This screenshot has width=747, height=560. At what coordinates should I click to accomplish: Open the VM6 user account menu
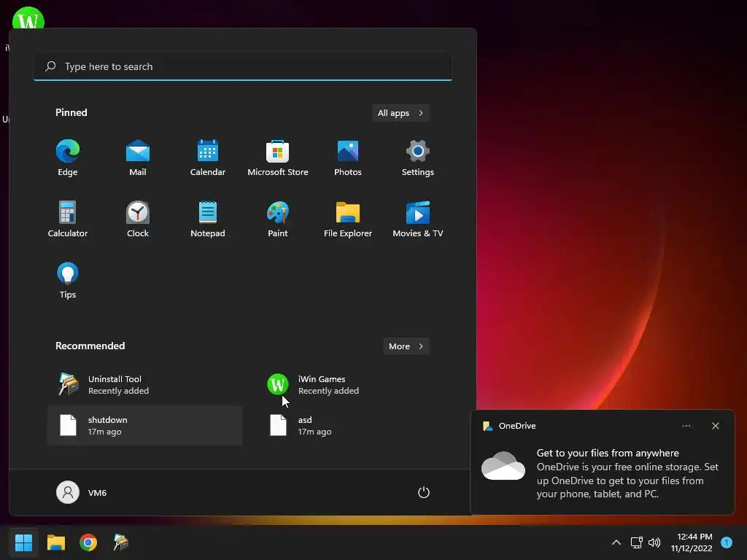(x=82, y=492)
